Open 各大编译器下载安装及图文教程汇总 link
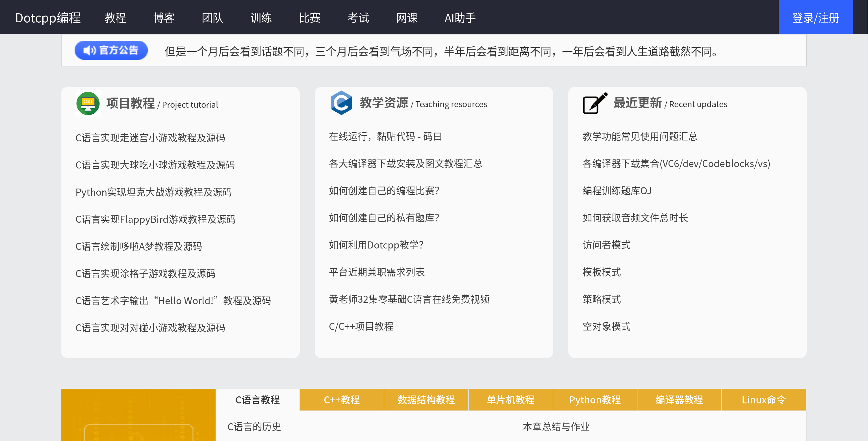Image resolution: width=868 pixels, height=441 pixels. (405, 163)
